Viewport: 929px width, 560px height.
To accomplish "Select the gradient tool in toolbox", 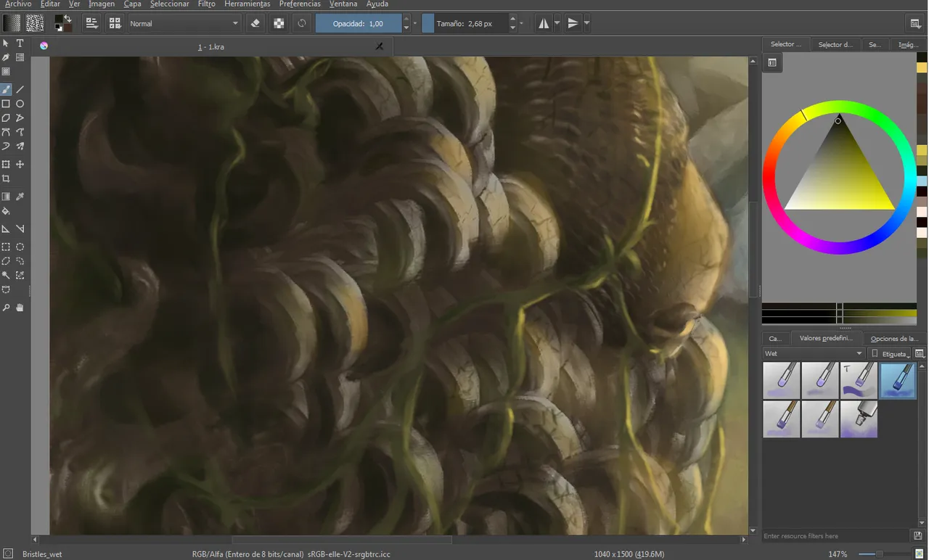I will pos(6,197).
